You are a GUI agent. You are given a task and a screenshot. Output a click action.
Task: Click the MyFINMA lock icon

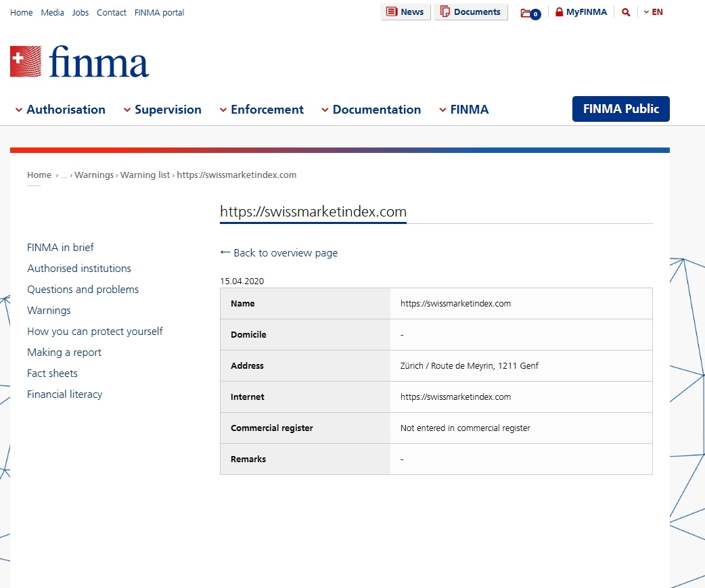(560, 12)
